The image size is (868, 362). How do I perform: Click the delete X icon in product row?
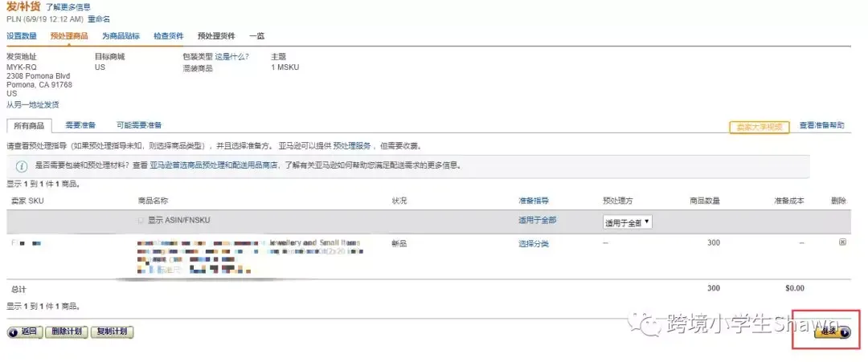[842, 242]
